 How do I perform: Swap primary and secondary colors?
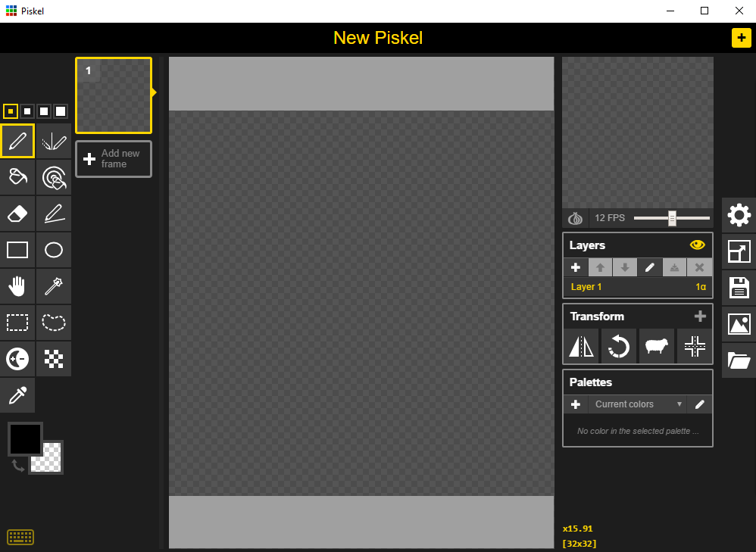[x=18, y=465]
